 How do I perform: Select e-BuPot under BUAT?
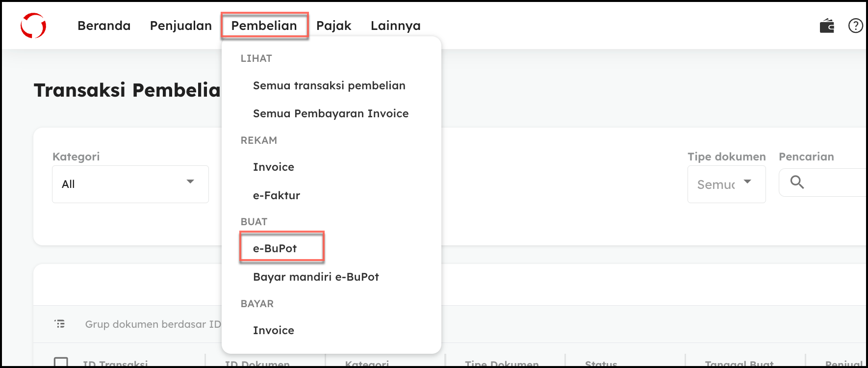pos(275,248)
